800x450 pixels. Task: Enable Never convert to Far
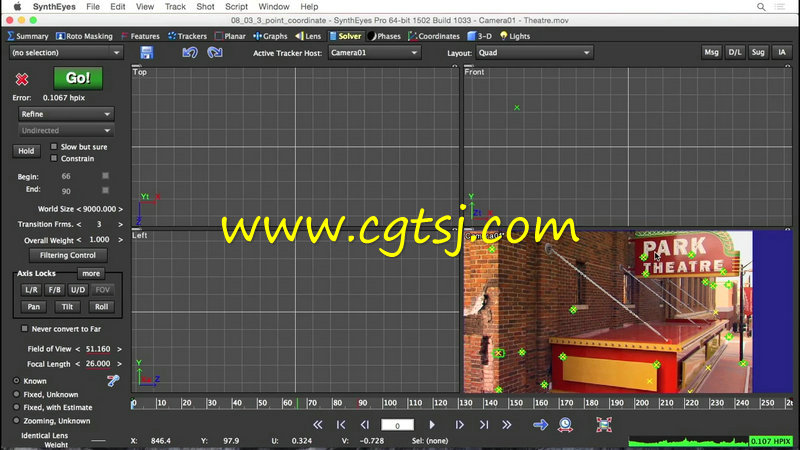[24, 329]
